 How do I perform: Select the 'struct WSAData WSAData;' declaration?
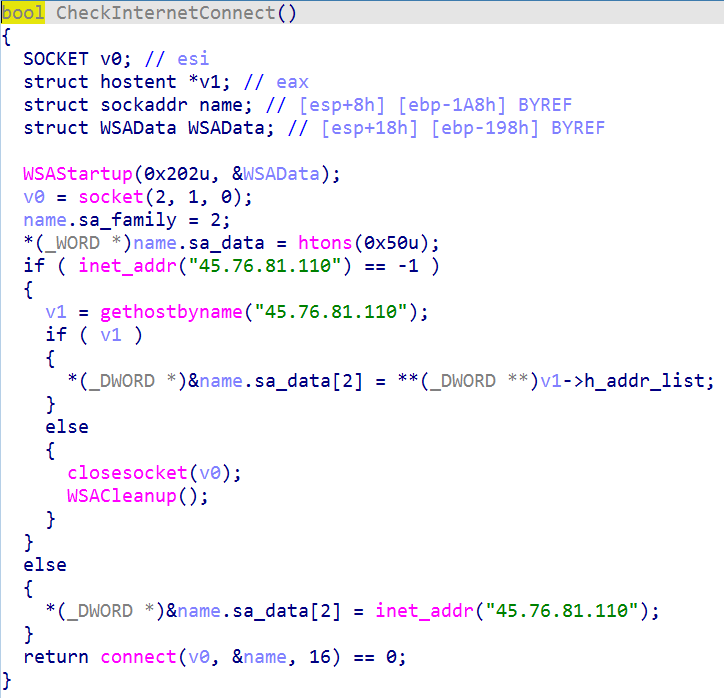(x=149, y=128)
